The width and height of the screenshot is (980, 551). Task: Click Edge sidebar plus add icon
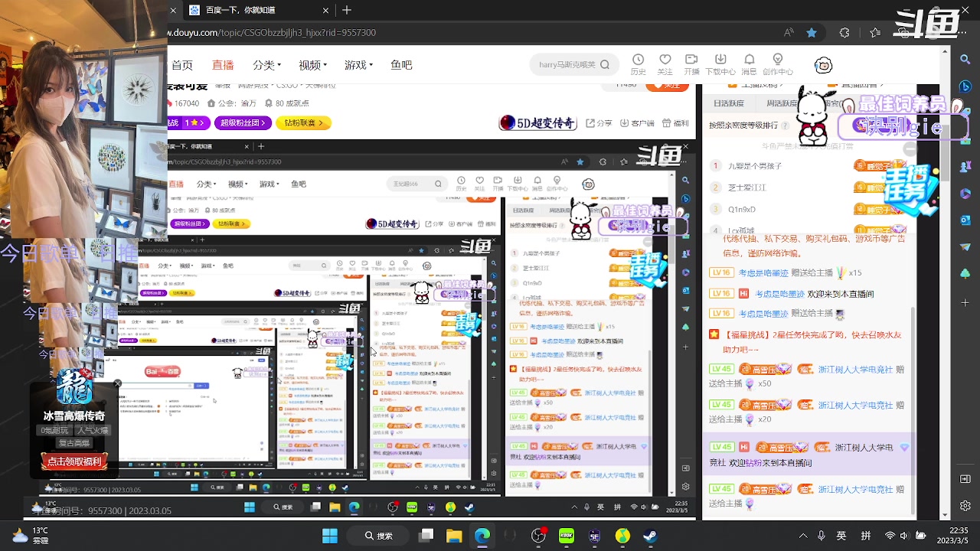point(965,302)
